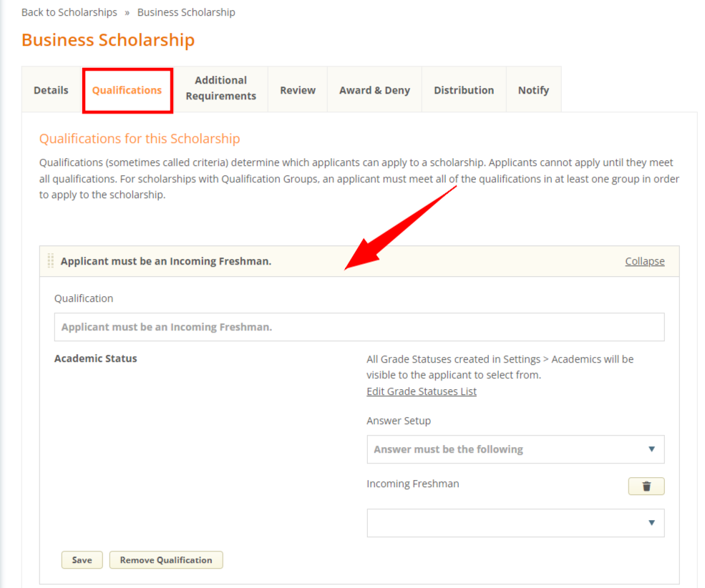The height and width of the screenshot is (588, 705).
Task: Open the Qualifications tab
Action: pyautogui.click(x=127, y=89)
